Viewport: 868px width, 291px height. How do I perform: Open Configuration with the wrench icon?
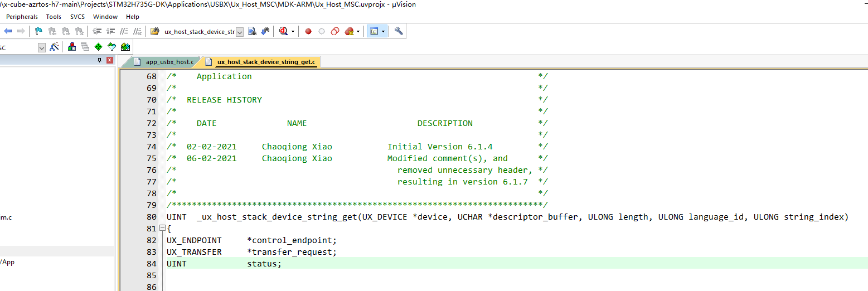[399, 31]
